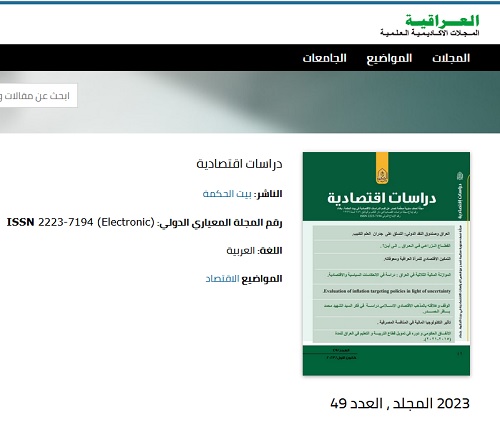This screenshot has height=427, width=500.
Task: Open the المواضيع menu item
Action: (x=389, y=58)
